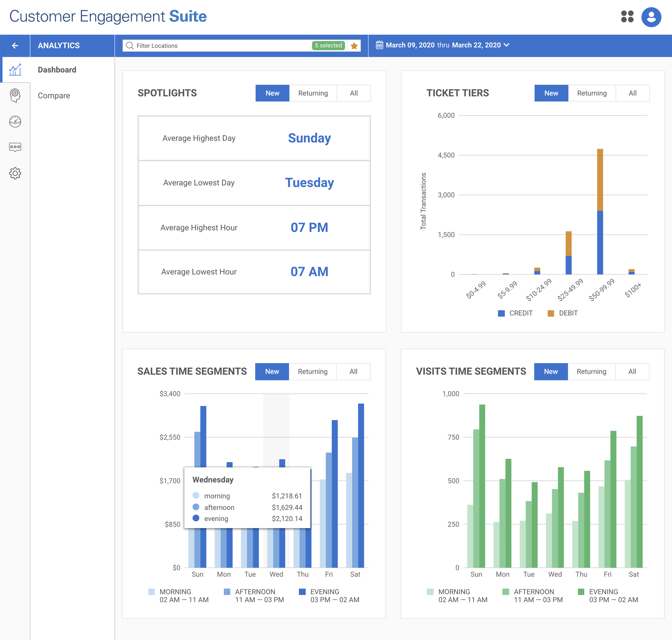Image resolution: width=672 pixels, height=640 pixels.
Task: Click Sunday evening visits bar
Action: [x=482, y=486]
